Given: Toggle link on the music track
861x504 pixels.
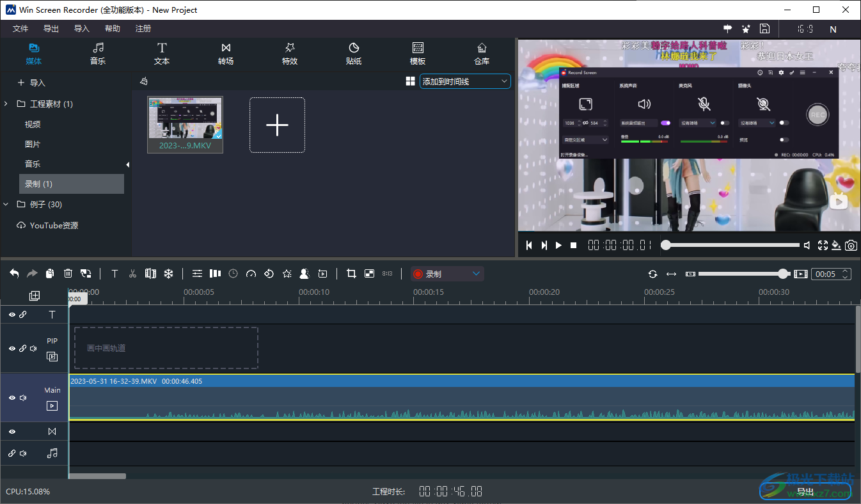Looking at the screenshot, I should pos(12,453).
